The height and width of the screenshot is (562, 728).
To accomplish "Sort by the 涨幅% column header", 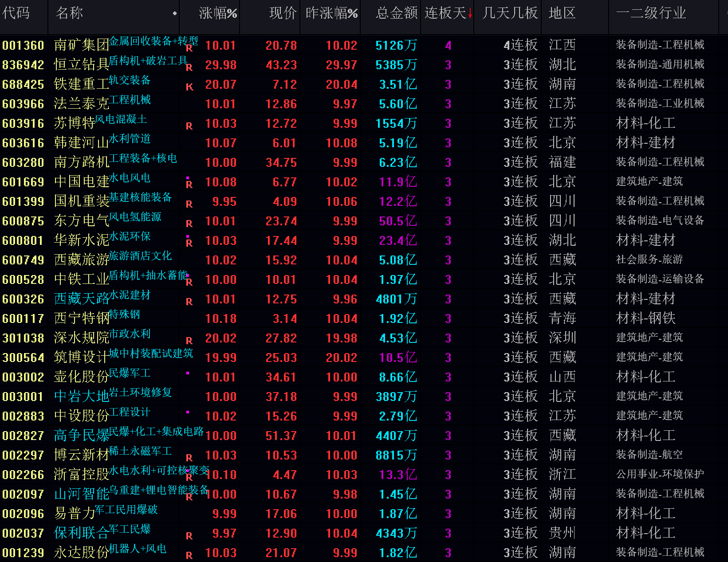I will click(218, 13).
